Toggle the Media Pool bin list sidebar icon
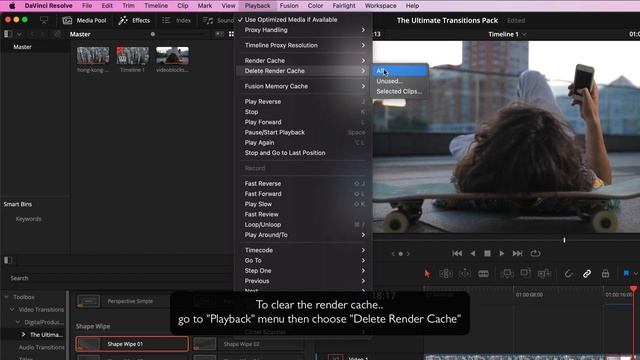This screenshot has width=640, height=360. (x=8, y=34)
